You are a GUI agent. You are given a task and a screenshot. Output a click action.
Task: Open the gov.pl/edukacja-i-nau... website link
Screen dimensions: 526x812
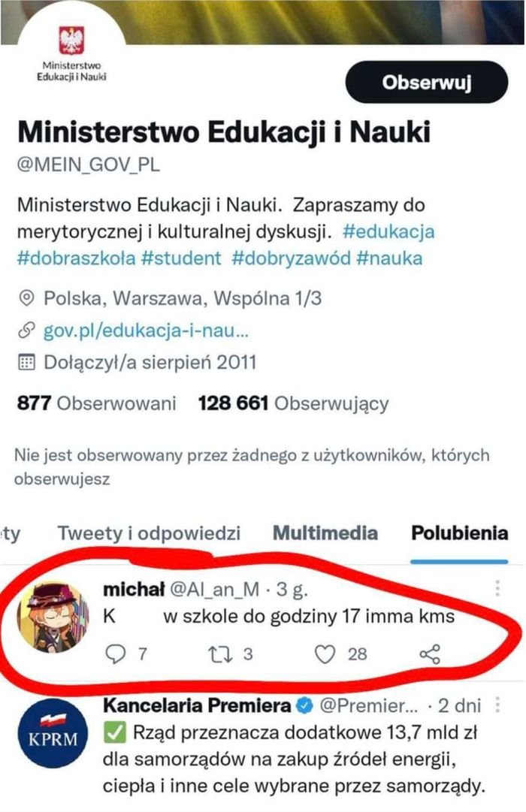coord(144,331)
